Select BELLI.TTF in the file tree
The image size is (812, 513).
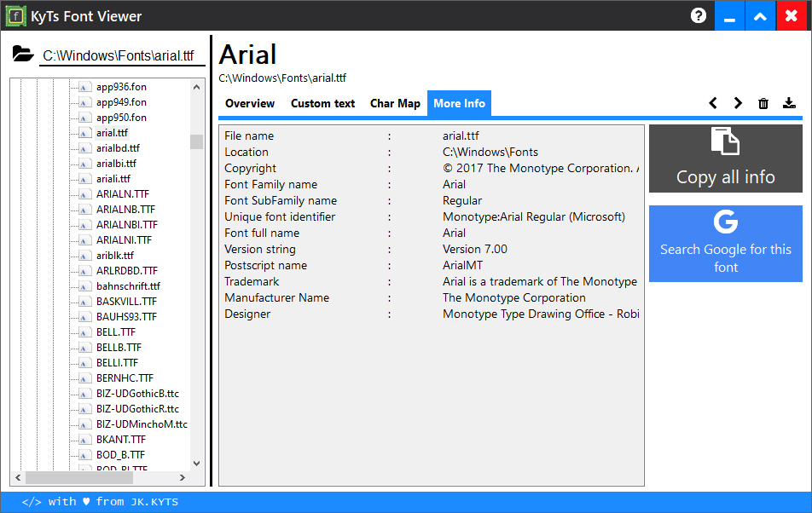tap(117, 363)
